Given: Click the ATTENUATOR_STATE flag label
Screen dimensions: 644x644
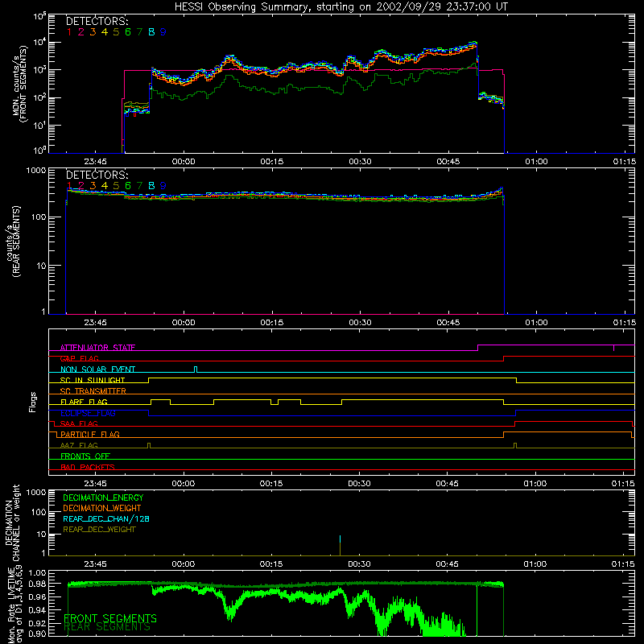Looking at the screenshot, I should click(97, 348).
